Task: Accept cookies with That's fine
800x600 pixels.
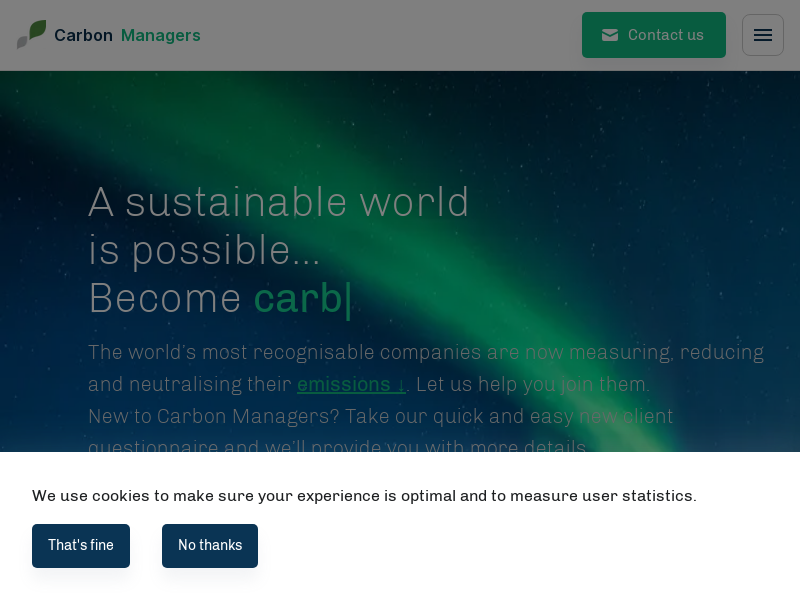Action: pos(81,545)
